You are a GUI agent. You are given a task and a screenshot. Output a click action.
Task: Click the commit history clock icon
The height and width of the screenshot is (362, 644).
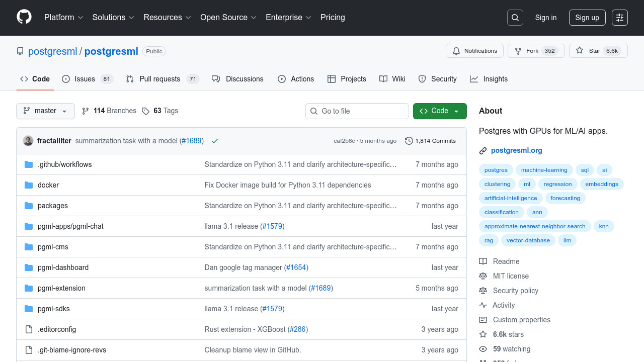point(409,141)
